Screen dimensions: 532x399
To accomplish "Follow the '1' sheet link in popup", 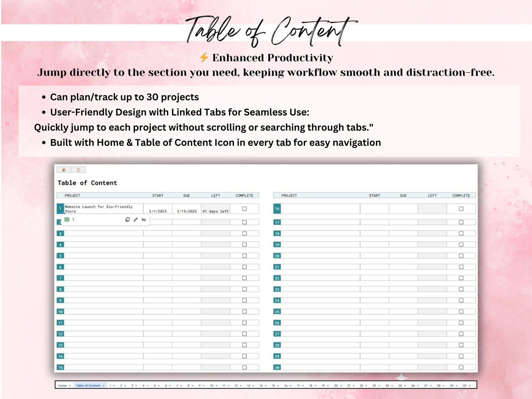I will (x=73, y=220).
